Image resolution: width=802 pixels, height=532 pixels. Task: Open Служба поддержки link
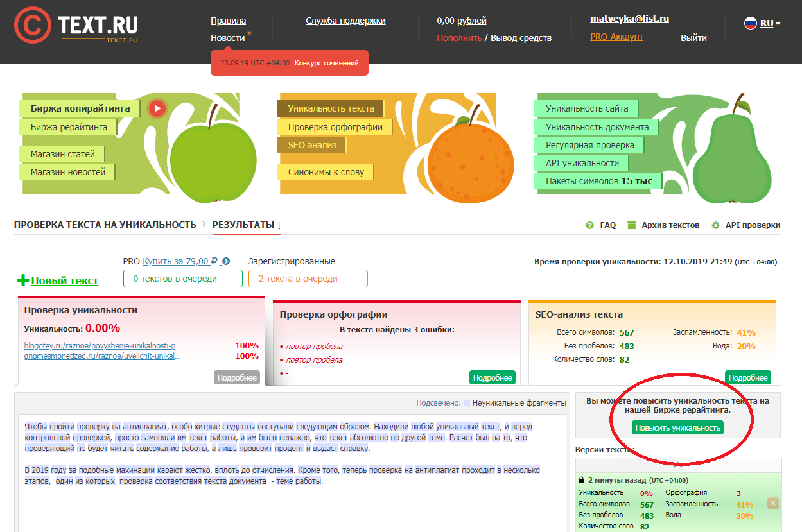point(345,21)
